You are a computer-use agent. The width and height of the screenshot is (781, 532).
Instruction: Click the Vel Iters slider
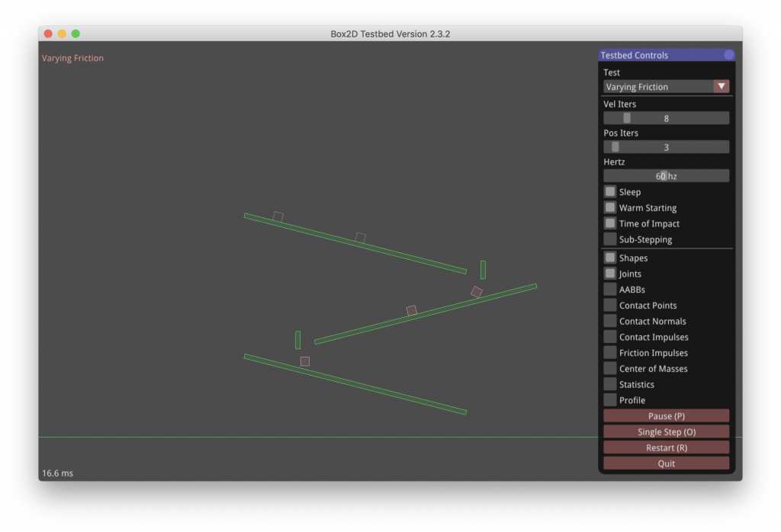pyautogui.click(x=666, y=118)
